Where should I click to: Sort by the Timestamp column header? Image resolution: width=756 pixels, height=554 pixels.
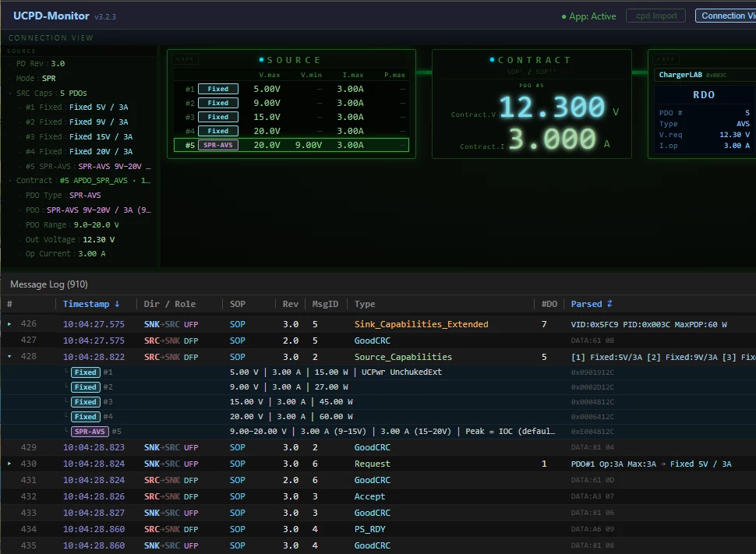[x=87, y=304]
